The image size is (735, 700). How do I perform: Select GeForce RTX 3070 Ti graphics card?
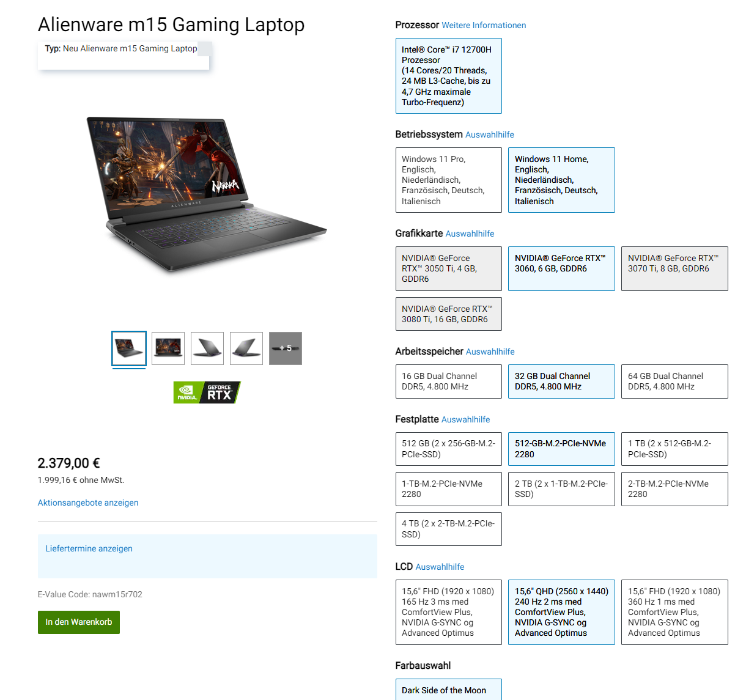tap(674, 268)
